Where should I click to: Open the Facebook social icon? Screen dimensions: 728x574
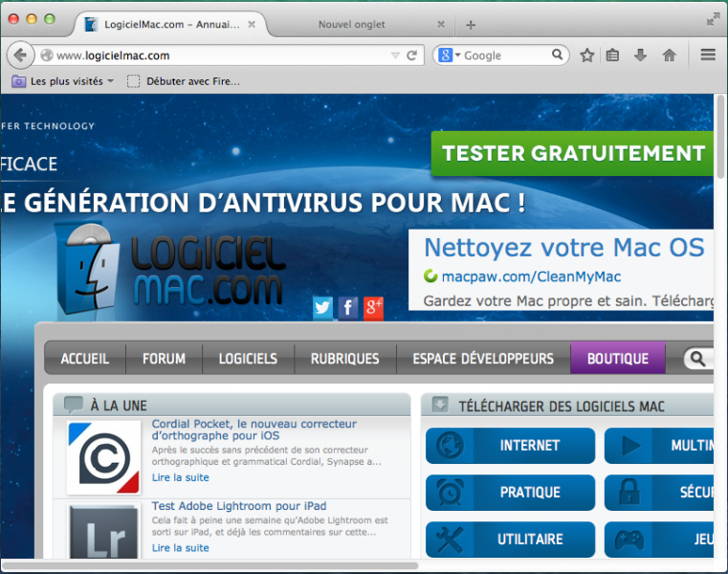pyautogui.click(x=348, y=307)
